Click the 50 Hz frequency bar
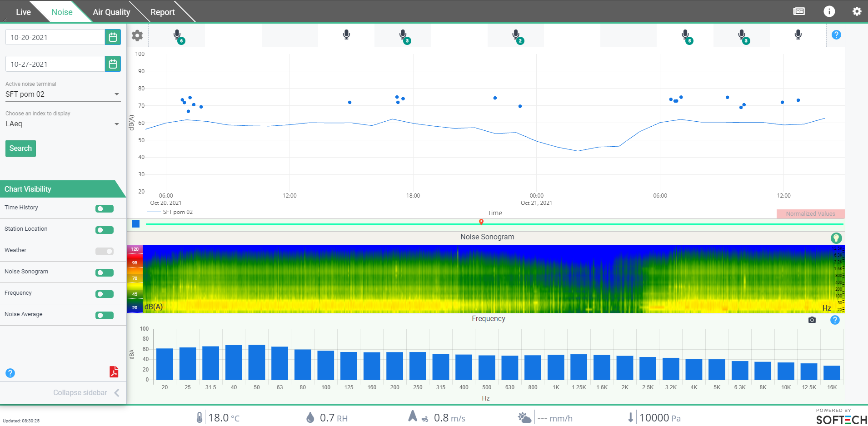This screenshot has width=868, height=426. tap(257, 362)
